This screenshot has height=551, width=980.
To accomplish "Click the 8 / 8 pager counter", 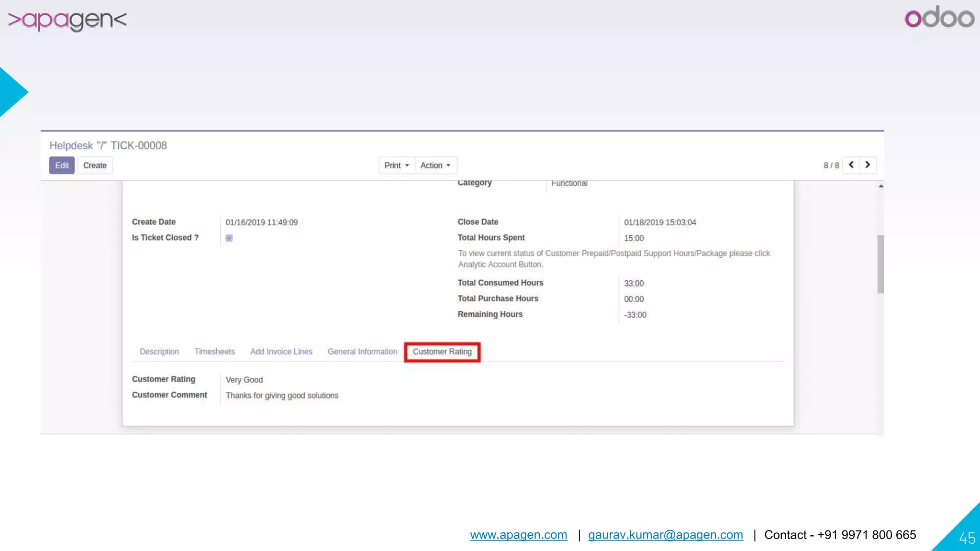I will [x=831, y=165].
